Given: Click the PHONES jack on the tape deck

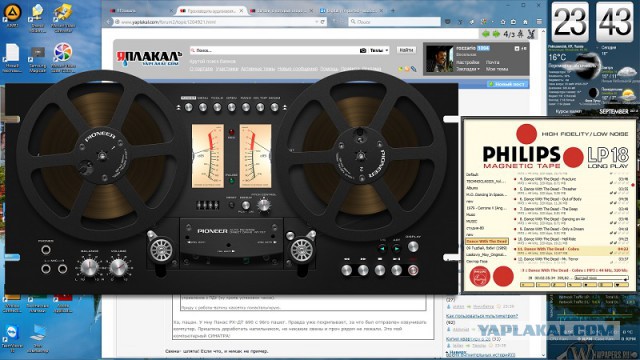Looking at the screenshot, I should pos(46,249).
